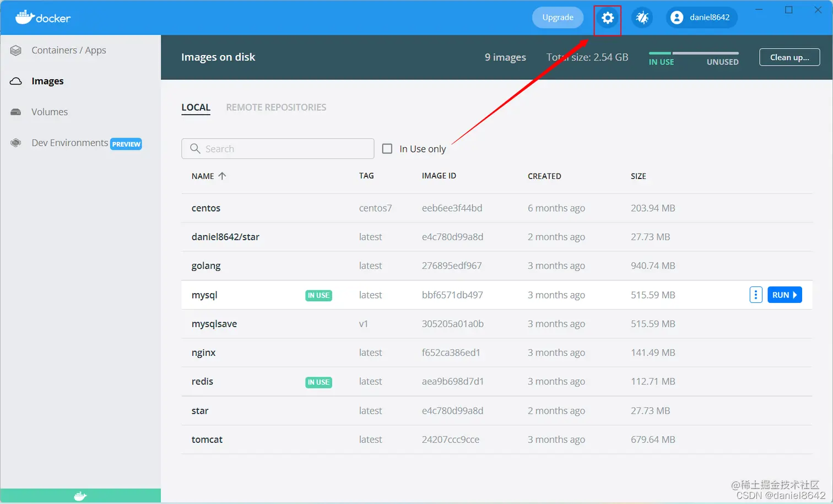Click the 141.49 MB size value
This screenshot has width=833, height=504.
(653, 353)
